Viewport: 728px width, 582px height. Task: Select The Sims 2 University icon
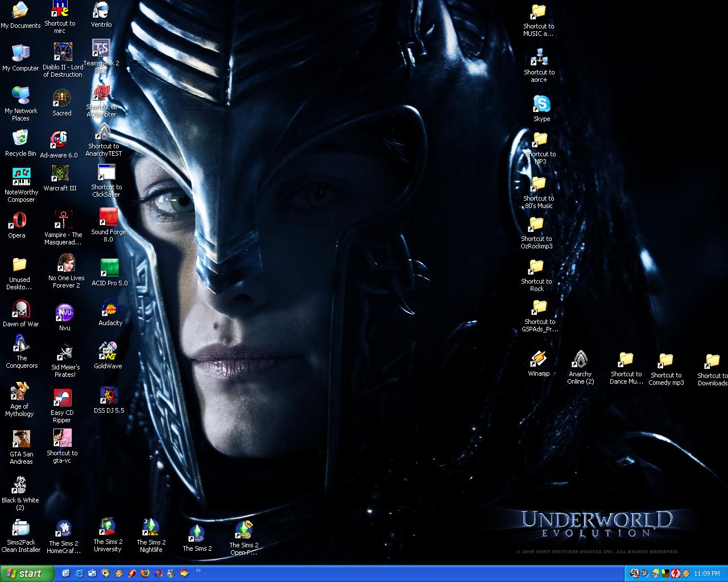(107, 528)
